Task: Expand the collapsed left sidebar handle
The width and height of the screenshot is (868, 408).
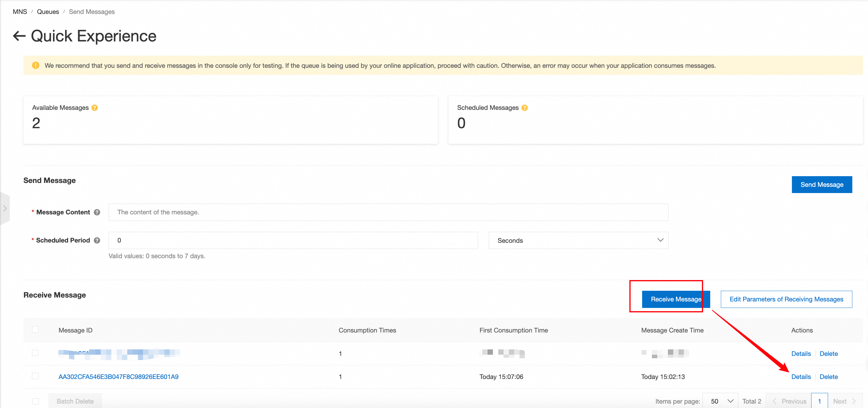Action: [x=5, y=208]
